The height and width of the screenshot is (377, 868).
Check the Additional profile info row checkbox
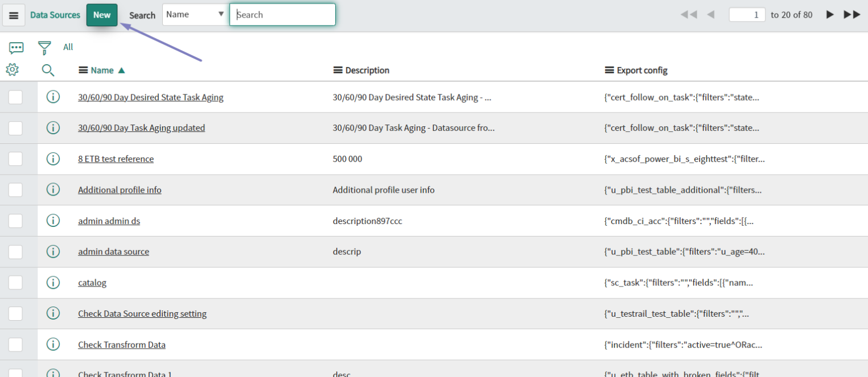click(15, 190)
